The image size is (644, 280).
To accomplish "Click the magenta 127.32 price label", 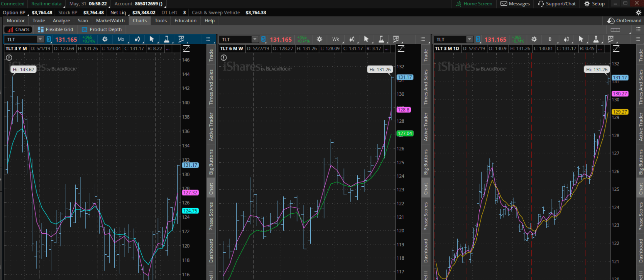I will pyautogui.click(x=190, y=193).
